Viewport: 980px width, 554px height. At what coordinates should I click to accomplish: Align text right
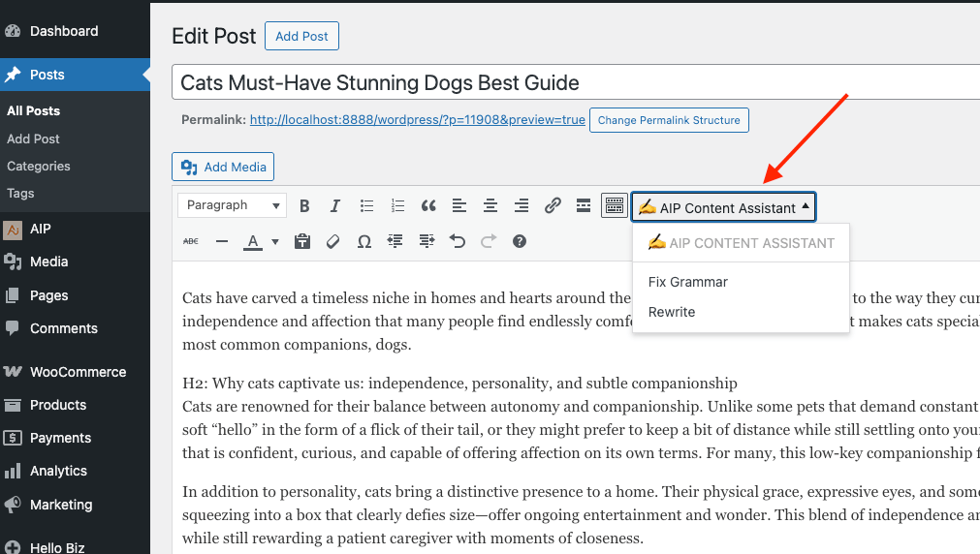click(522, 205)
